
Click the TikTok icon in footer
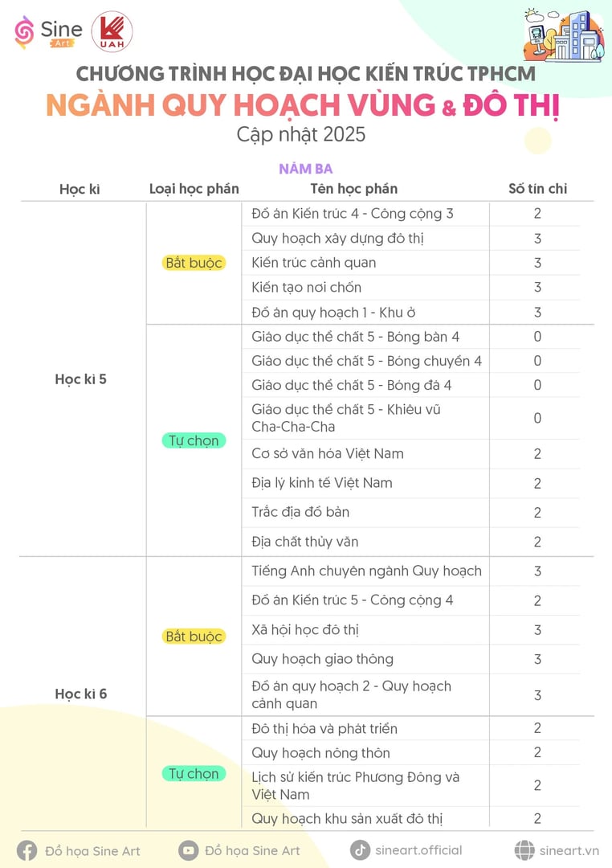point(361,850)
